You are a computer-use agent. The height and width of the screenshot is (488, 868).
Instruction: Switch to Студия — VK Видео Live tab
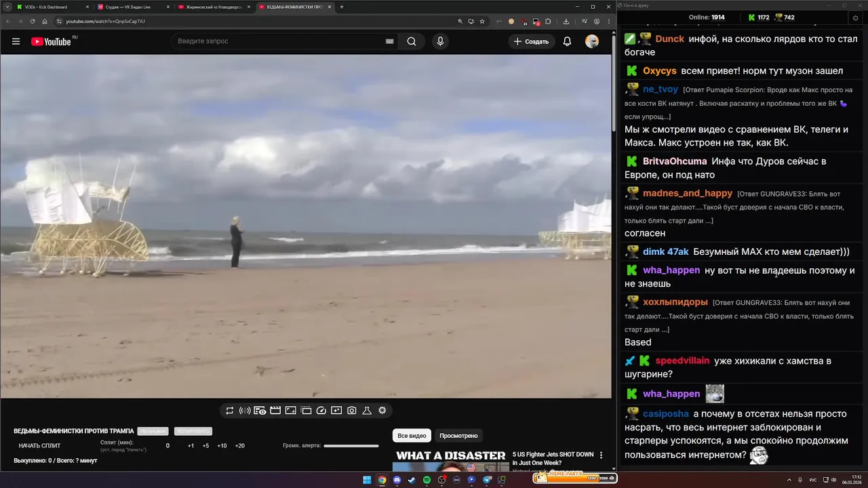[134, 7]
